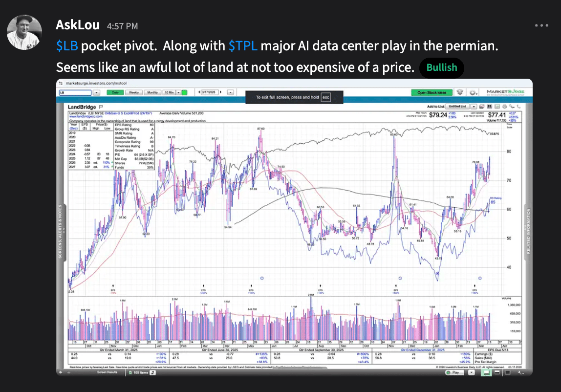Open the $TPL cashtag link
The width and height of the screenshot is (561, 392).
243,46
